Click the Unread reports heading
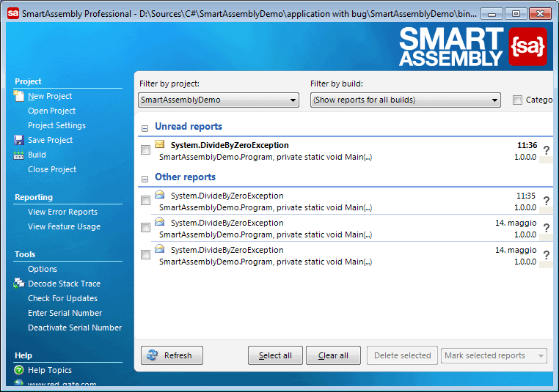The image size is (559, 392). (x=189, y=127)
